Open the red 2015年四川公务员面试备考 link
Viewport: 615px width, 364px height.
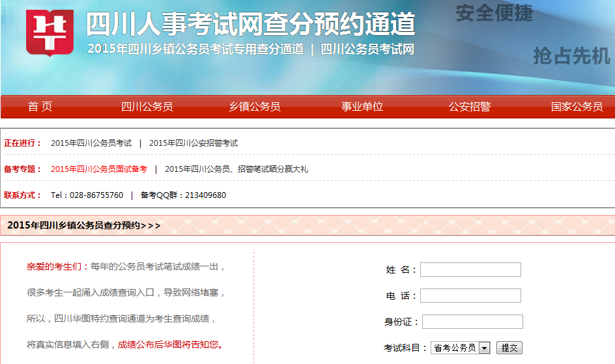click(x=99, y=169)
